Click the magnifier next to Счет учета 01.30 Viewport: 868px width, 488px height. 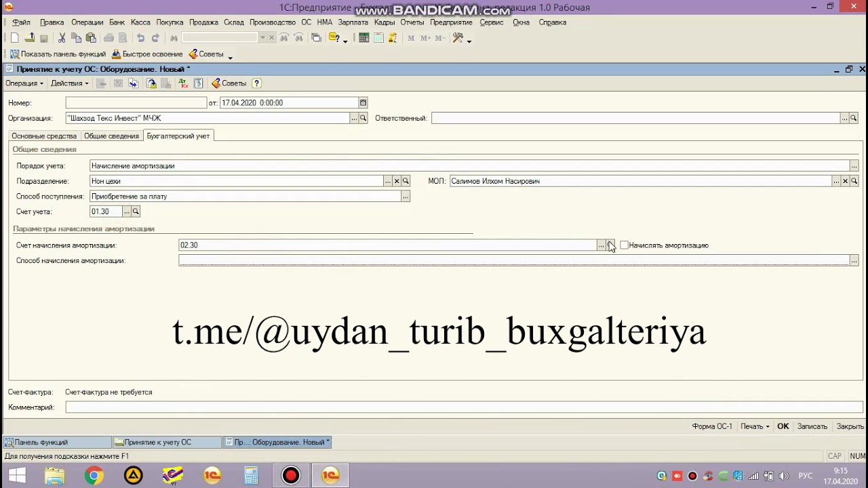[136, 211]
